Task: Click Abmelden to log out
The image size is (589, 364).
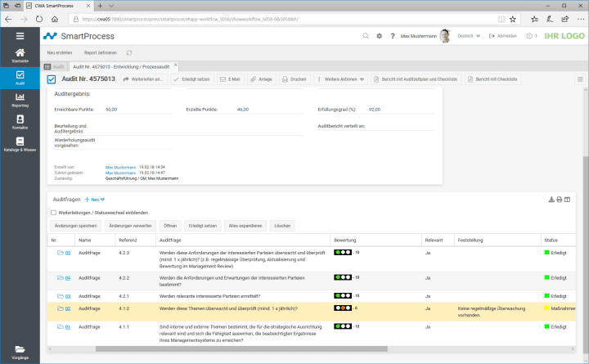Action: (502, 36)
